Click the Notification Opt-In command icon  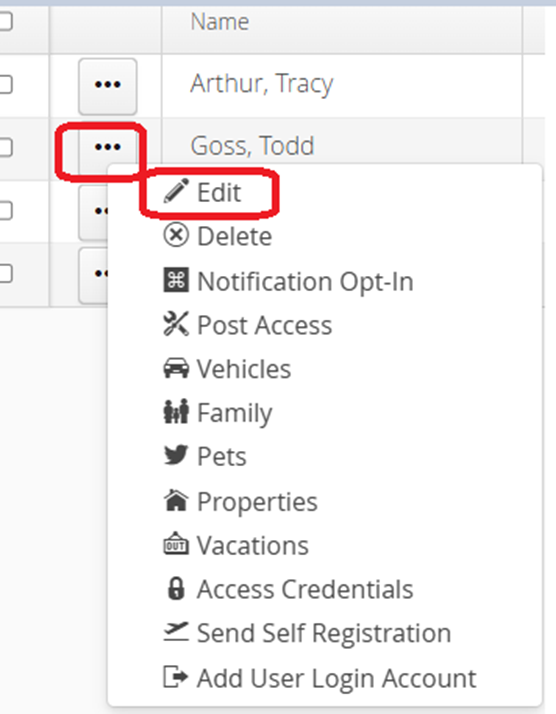176,280
